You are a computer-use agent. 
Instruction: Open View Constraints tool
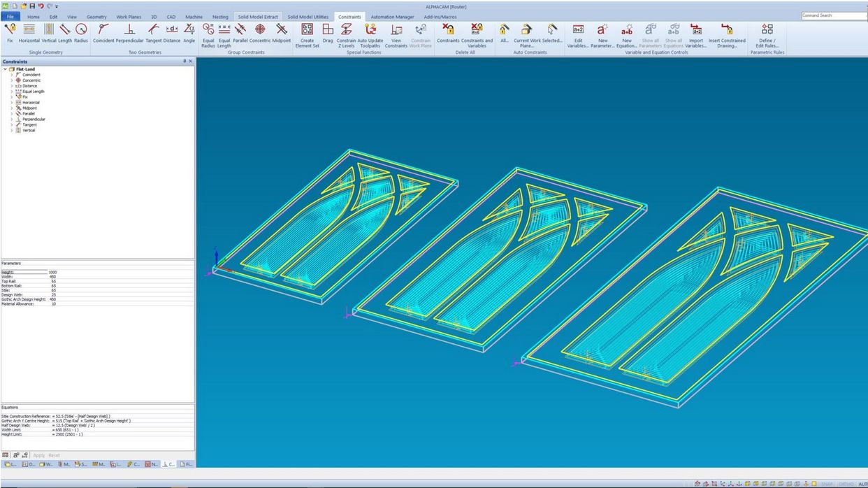click(396, 31)
